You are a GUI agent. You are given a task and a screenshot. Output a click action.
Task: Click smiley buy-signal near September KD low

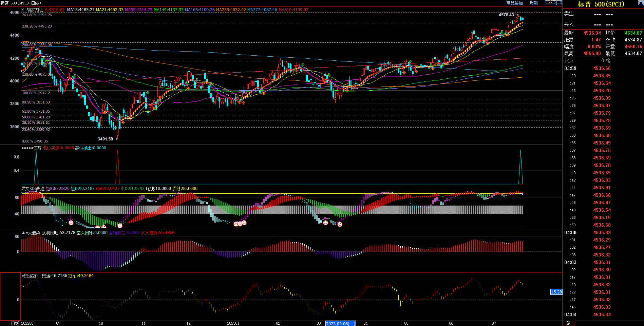71,223
